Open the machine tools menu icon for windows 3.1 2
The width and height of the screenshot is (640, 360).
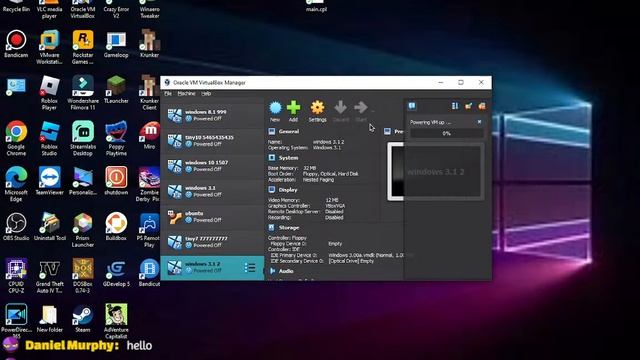click(250, 268)
